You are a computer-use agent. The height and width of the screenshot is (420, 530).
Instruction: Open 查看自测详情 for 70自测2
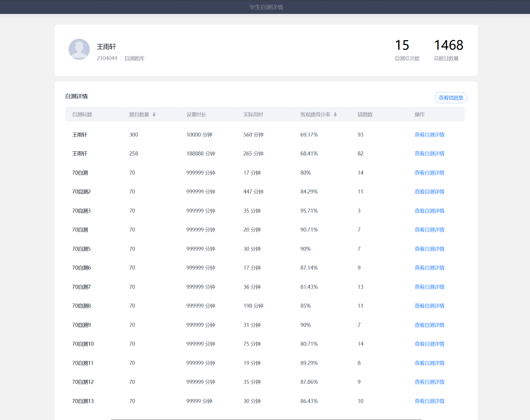[429, 192]
